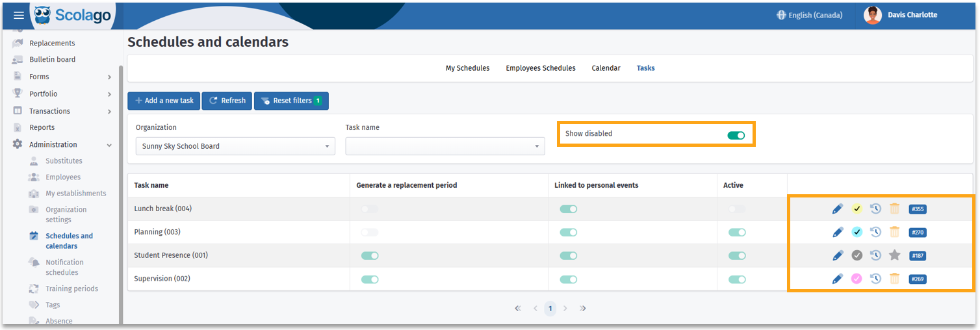980x330 pixels.
Task: Select the Tasks tab
Action: (x=645, y=68)
